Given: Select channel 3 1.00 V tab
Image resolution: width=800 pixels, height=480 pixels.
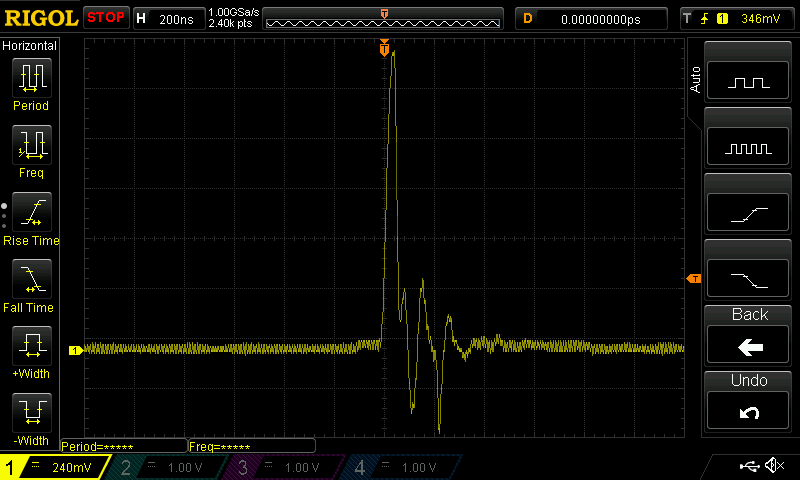Looking at the screenshot, I should [286, 467].
